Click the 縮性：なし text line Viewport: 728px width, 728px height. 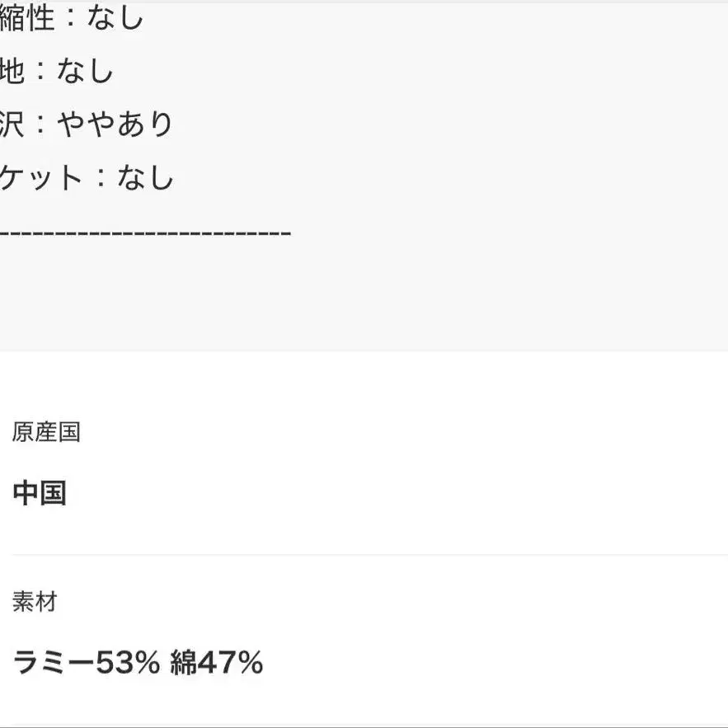73,18
